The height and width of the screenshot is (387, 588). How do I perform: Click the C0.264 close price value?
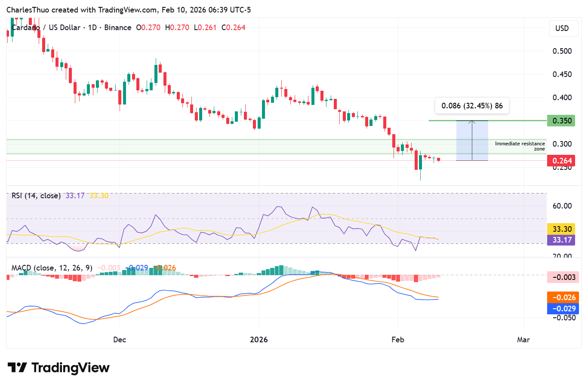tap(233, 27)
